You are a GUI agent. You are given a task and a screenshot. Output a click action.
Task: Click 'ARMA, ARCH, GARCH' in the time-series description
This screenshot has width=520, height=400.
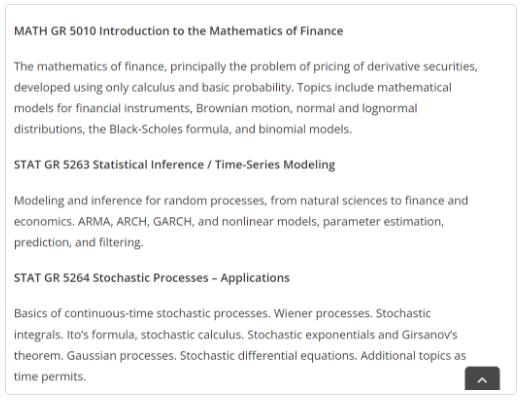135,222
